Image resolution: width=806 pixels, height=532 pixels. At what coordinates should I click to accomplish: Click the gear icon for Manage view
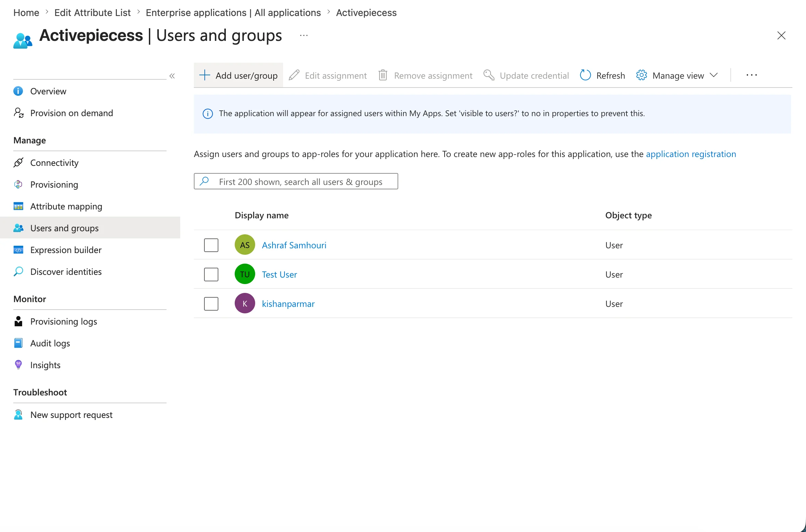coord(641,75)
